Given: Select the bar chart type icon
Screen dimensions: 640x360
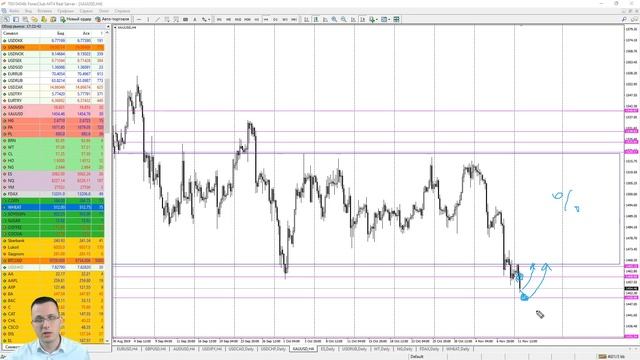Looking at the screenshot, I should pos(306,19).
